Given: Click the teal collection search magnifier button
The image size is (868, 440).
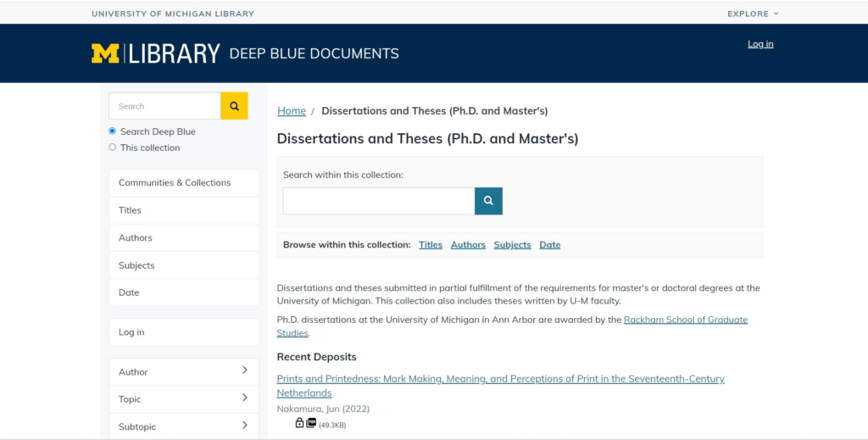Looking at the screenshot, I should click(488, 201).
